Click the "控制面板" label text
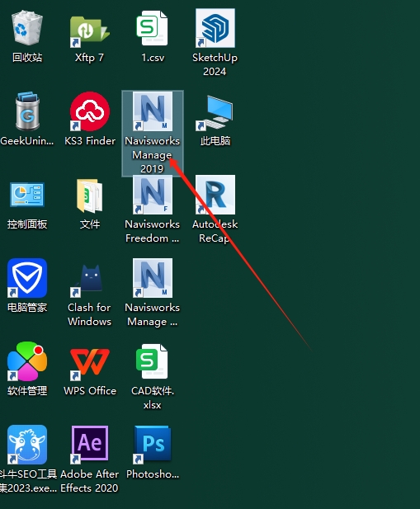Viewport: 420px width, 509px height. tap(27, 224)
